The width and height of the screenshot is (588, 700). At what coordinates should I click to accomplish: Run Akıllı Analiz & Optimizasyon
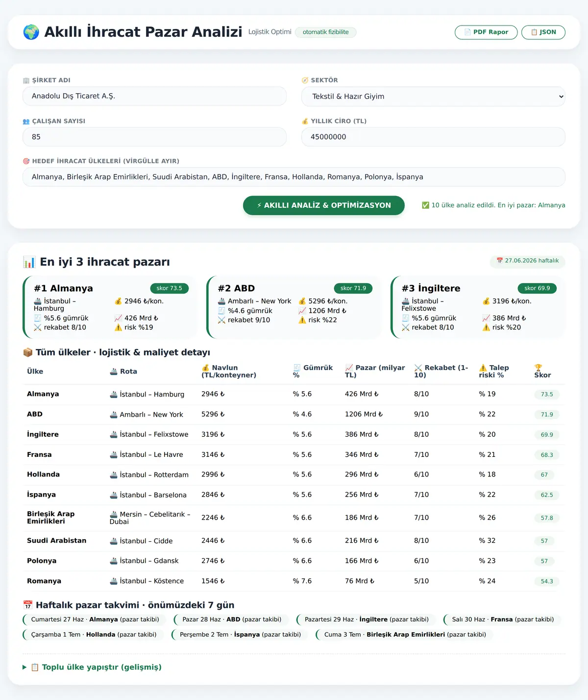click(x=324, y=205)
